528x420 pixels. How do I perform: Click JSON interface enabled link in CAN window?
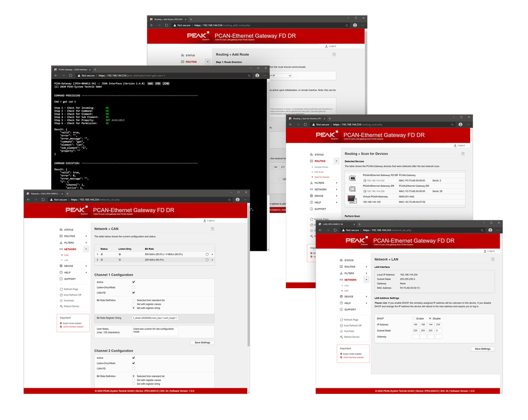coord(73,327)
